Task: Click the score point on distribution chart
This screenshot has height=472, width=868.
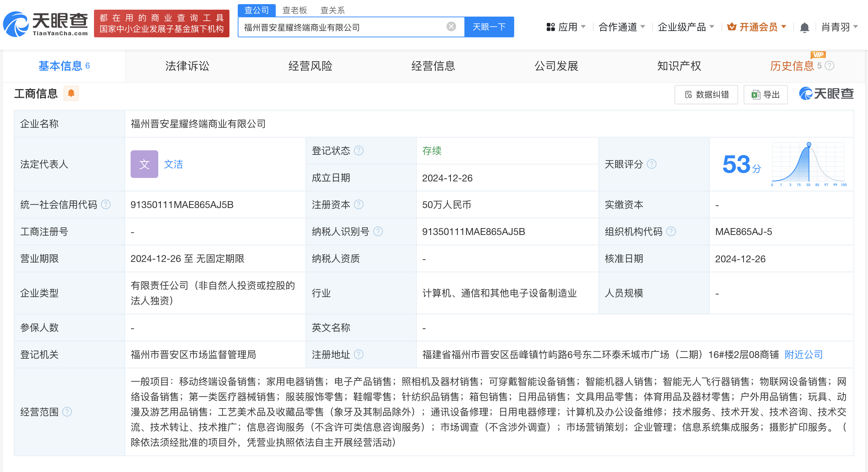Action: [809, 144]
